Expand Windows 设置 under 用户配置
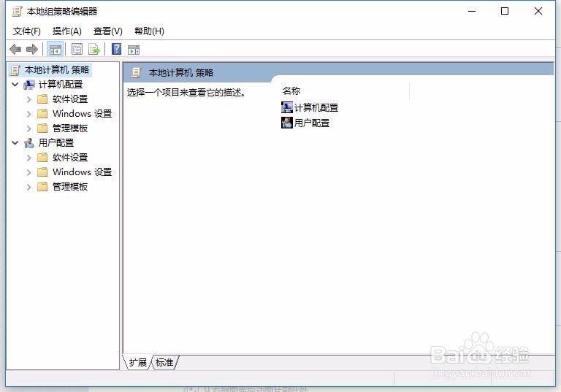This screenshot has width=561, height=392. tap(29, 172)
